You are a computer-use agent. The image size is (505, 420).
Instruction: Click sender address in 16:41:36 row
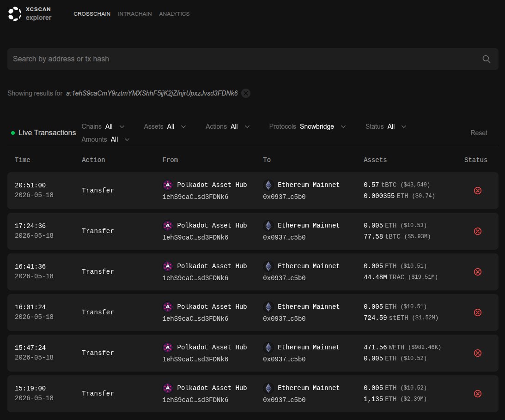[195, 278]
